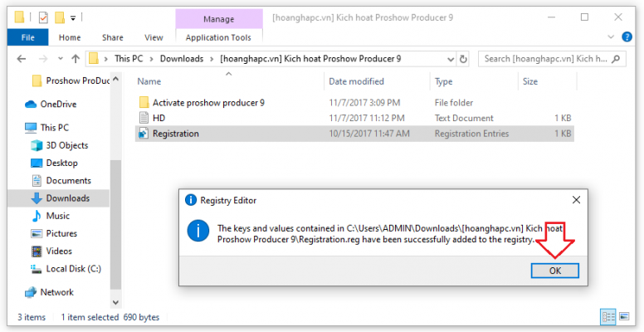Switch to large icons view

click(x=626, y=317)
